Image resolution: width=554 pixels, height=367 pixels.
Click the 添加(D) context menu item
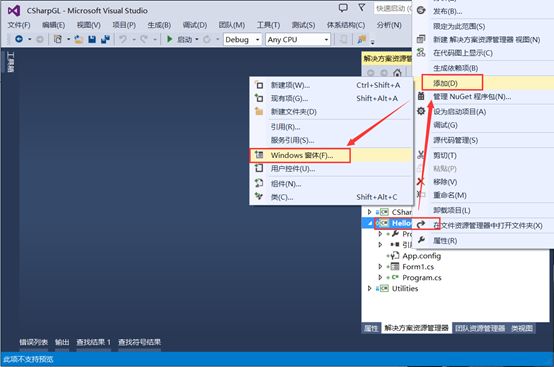[483, 83]
